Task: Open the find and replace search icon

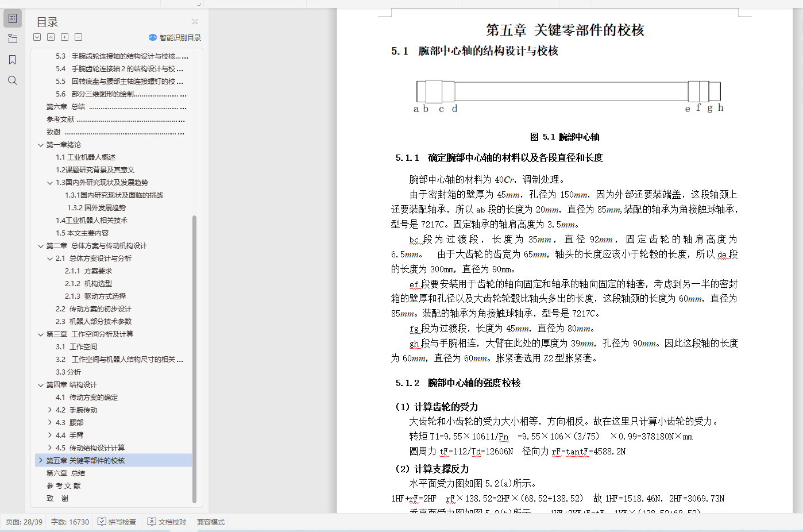Action: (x=13, y=80)
